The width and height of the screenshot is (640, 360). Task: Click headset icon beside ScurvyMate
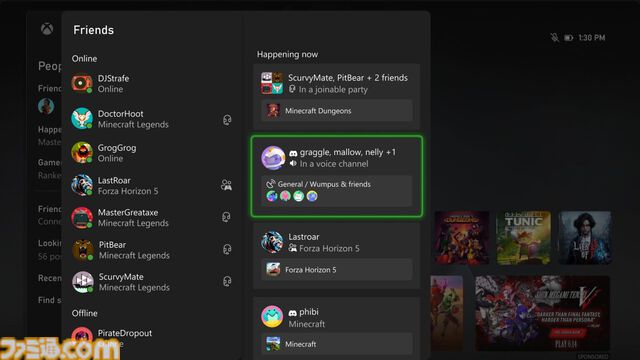tap(227, 281)
